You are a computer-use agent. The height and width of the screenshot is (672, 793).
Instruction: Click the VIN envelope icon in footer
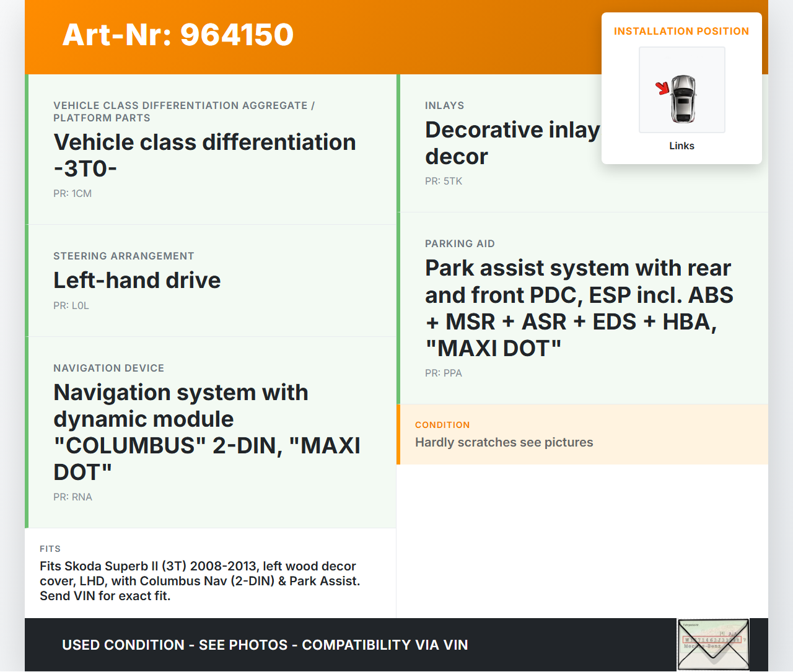click(x=713, y=644)
